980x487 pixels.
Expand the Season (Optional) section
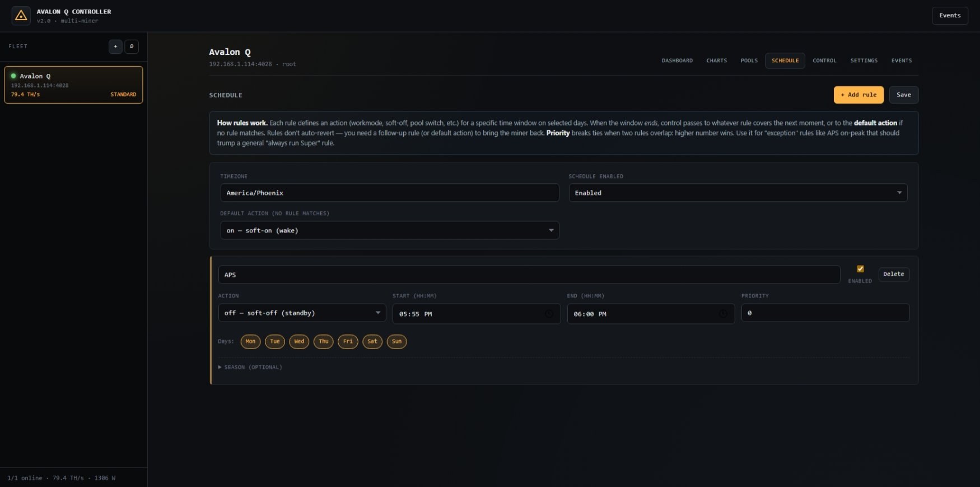coord(250,367)
